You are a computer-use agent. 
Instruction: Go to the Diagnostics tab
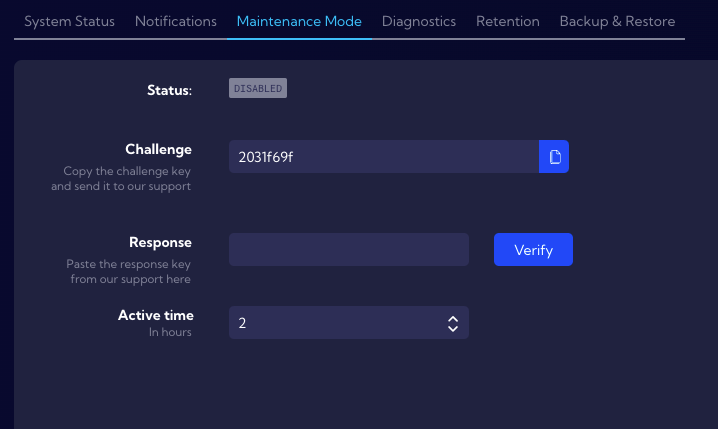pos(419,22)
